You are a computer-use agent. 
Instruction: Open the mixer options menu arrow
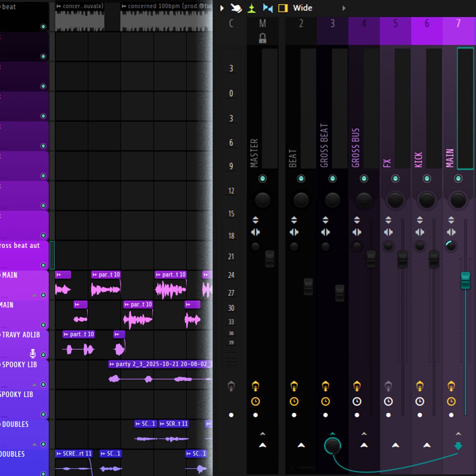point(222,8)
